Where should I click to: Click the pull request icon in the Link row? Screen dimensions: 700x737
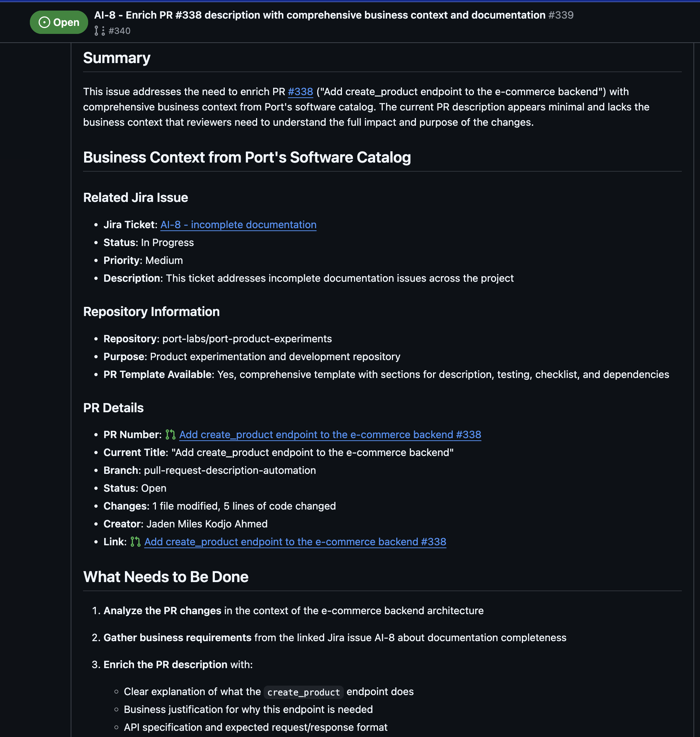[x=135, y=542]
